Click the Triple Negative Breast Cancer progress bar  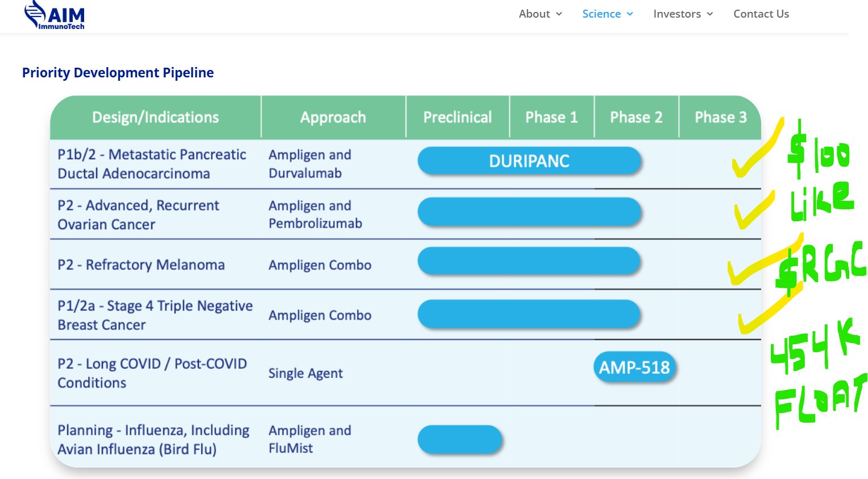[x=529, y=314]
